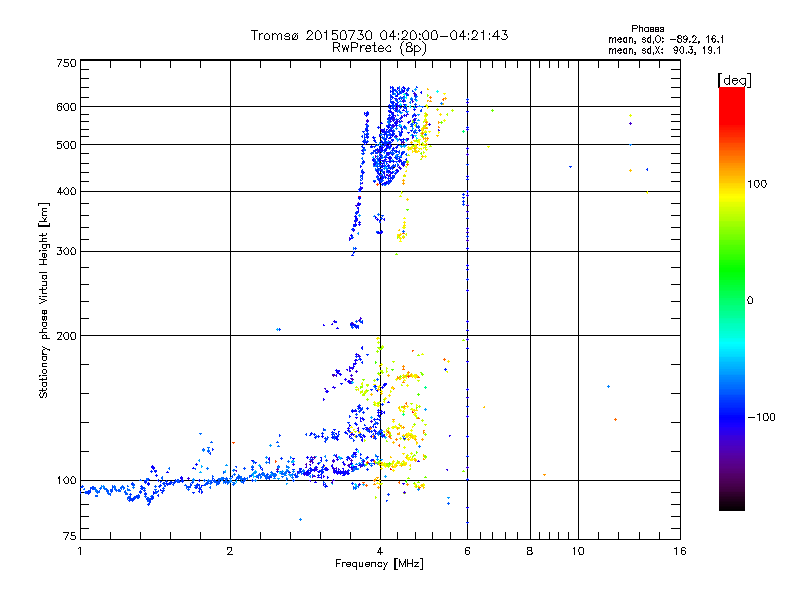Click the x-axis label '4'
Viewport: 800px width, 600px height.
(x=380, y=551)
